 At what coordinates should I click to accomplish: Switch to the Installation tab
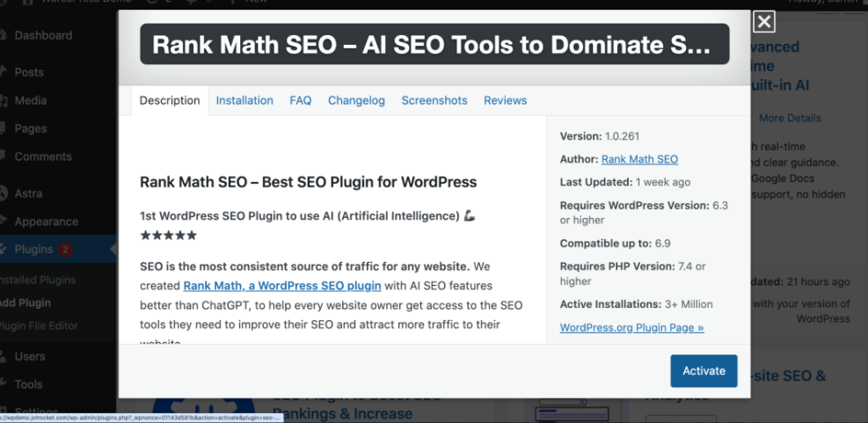(244, 101)
